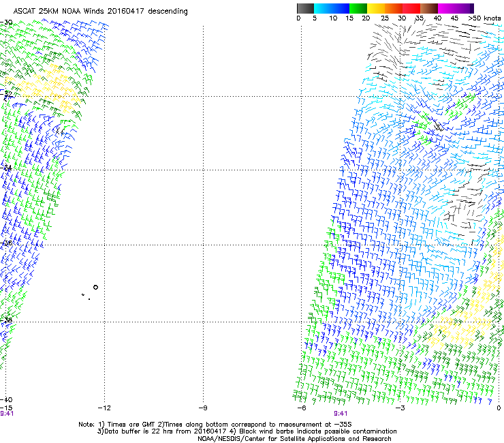
Task: Click the purple '9:41' time beneath the -6 label
Action: (341, 414)
